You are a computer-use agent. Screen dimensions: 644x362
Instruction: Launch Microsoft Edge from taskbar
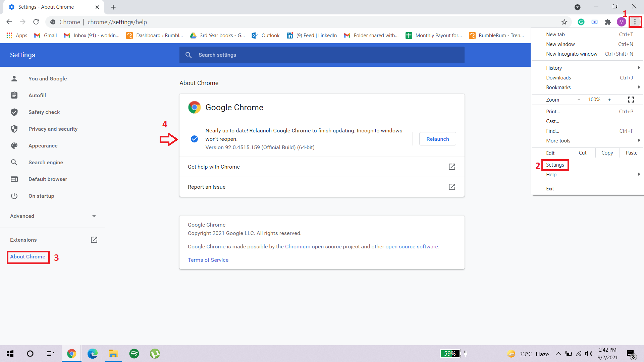click(92, 354)
